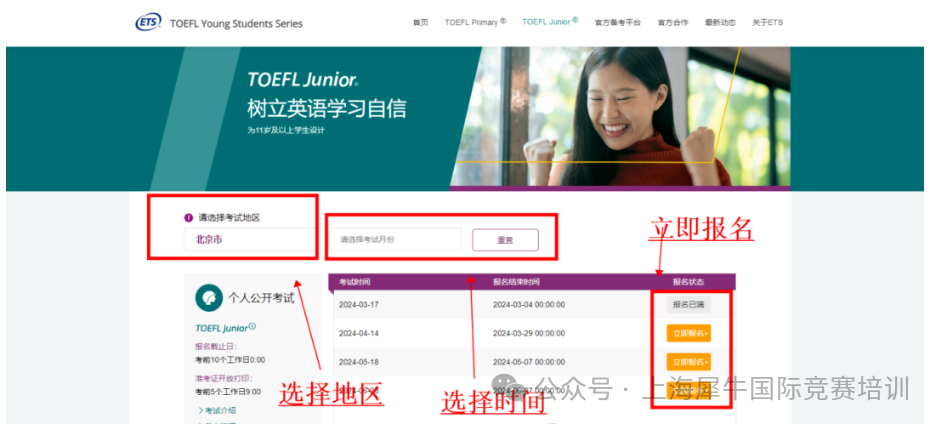Click the ETS logo in header
Screen dimensions: 940x427
[x=148, y=22]
